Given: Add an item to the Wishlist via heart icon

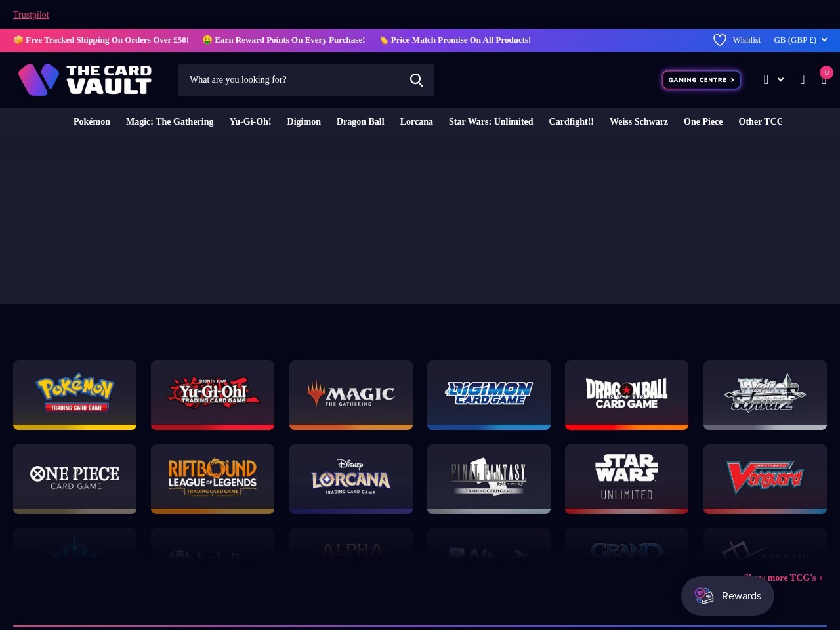Looking at the screenshot, I should [x=720, y=40].
